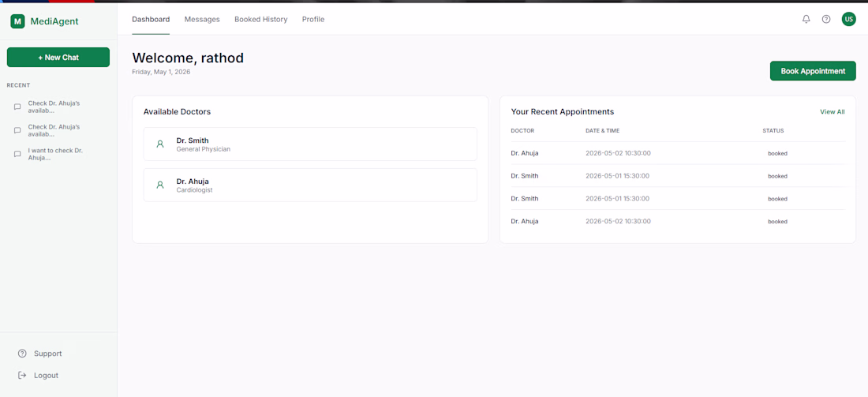Click the person icon on Dr. Smith card
Viewport: 868px width, 397px height.
point(160,144)
